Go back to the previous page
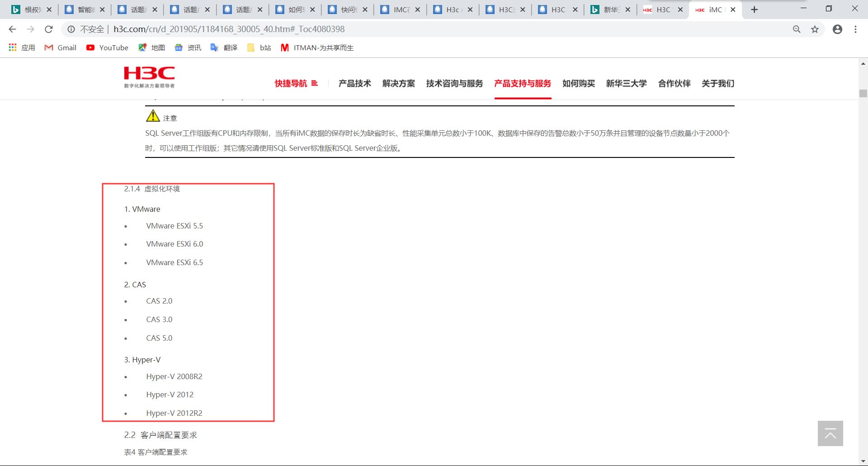The image size is (868, 466). (x=12, y=29)
